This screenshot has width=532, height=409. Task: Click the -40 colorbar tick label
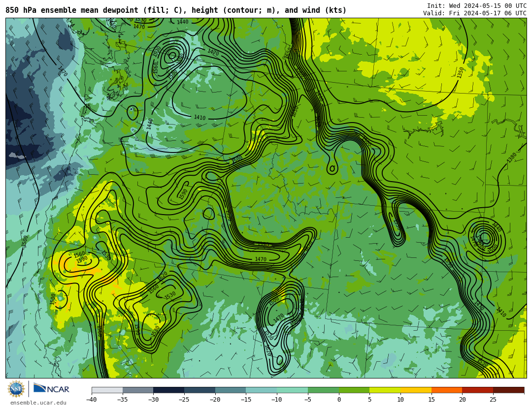coord(91,400)
